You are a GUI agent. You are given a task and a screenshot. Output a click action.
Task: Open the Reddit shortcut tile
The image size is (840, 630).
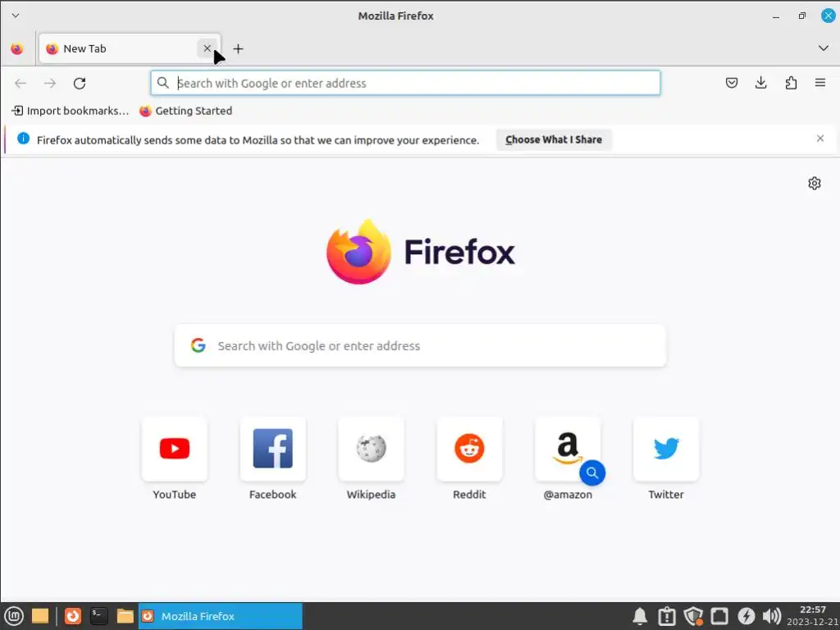pyautogui.click(x=469, y=449)
